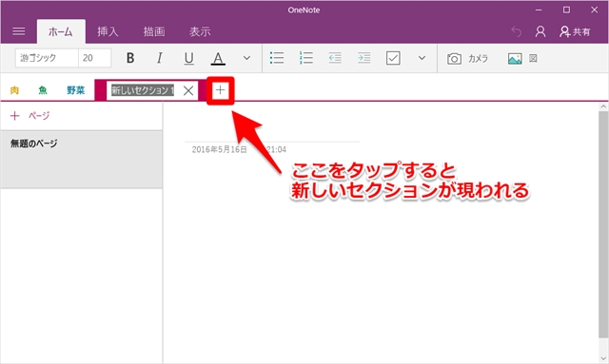
Task: Maximize the OneNote window
Action: (x=567, y=10)
